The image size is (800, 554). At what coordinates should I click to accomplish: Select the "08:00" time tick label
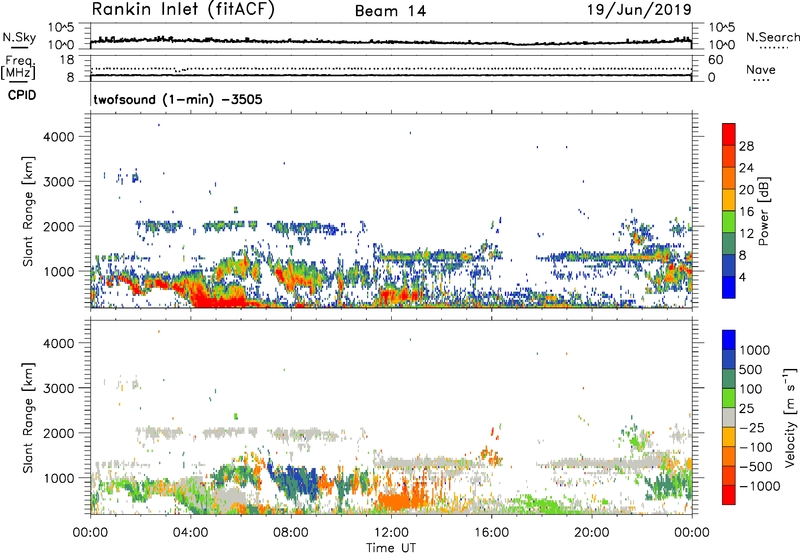click(291, 533)
